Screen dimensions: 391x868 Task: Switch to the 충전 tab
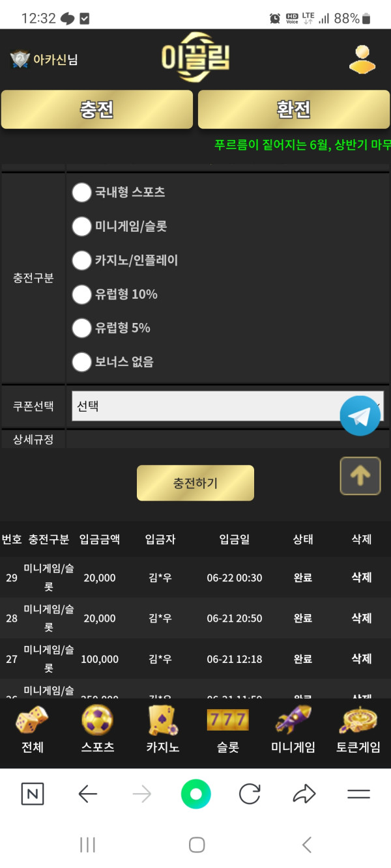[97, 109]
